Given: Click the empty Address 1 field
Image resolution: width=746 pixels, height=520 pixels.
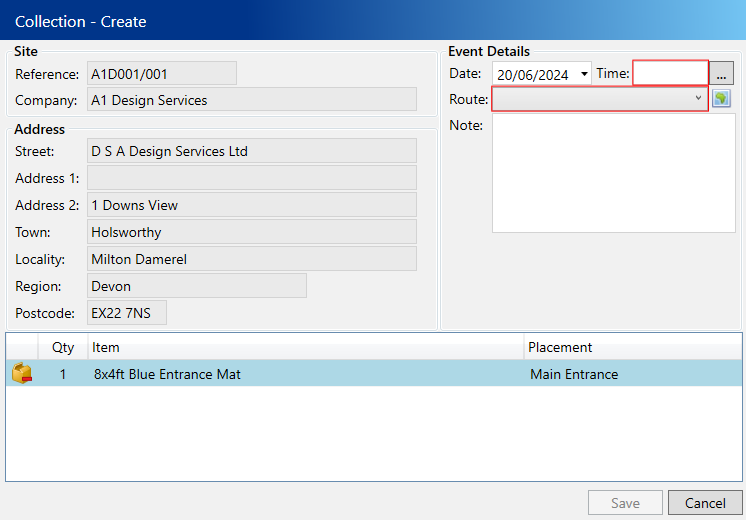Looking at the screenshot, I should coord(251,178).
